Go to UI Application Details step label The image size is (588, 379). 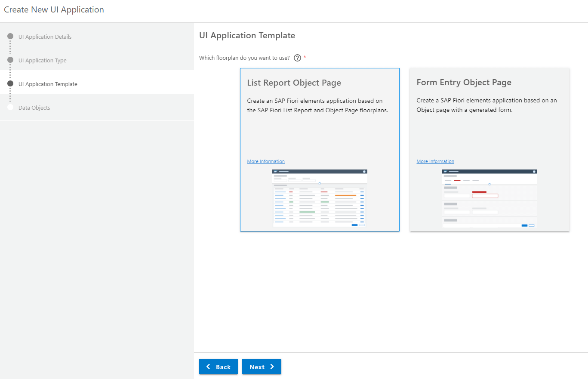click(x=45, y=37)
